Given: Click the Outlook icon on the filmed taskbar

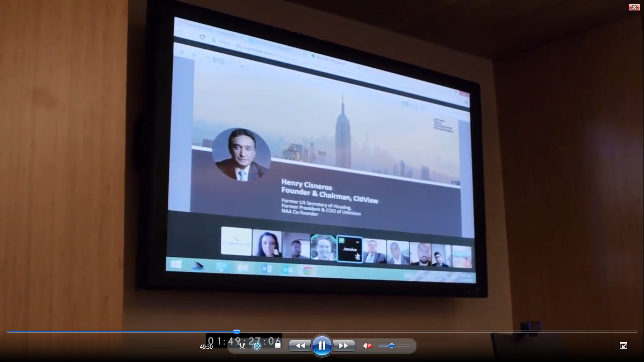Looking at the screenshot, I should tap(287, 270).
